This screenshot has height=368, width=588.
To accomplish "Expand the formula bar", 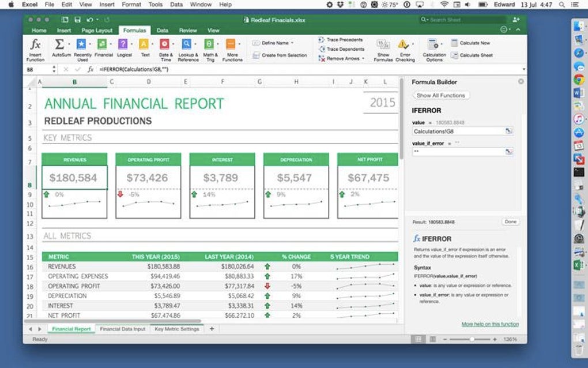I will (524, 69).
